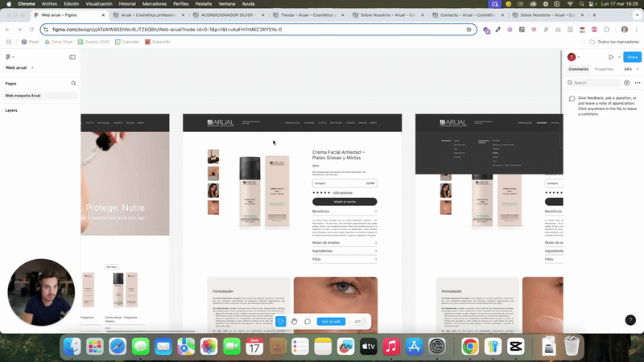This screenshot has width=644, height=362.
Task: Switch to the Tienda – Arual browser tab
Action: [x=308, y=15]
